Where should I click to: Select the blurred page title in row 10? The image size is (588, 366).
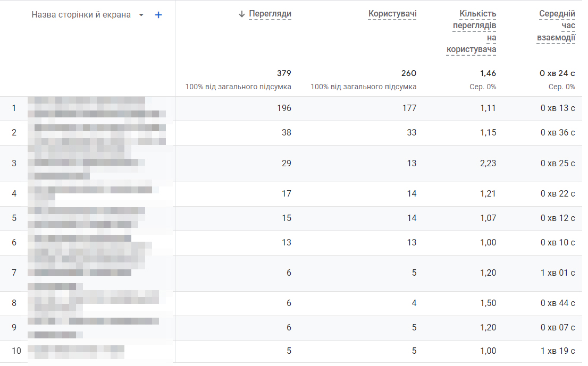[x=76, y=350]
